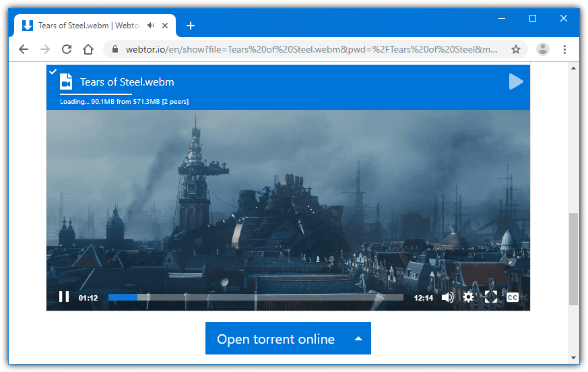Click the vertical scrollbar thumb
The image size is (588, 372).
pyautogui.click(x=573, y=259)
